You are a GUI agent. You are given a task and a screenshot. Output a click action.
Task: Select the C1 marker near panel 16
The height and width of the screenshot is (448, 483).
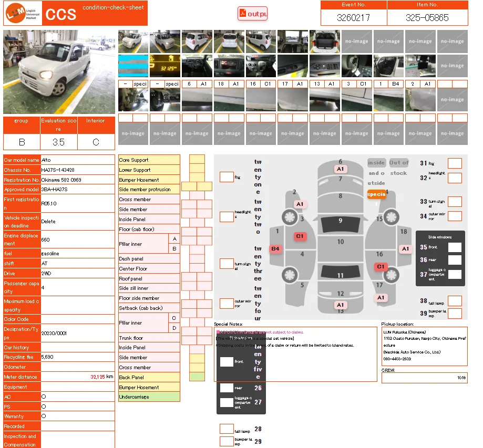coord(381,267)
